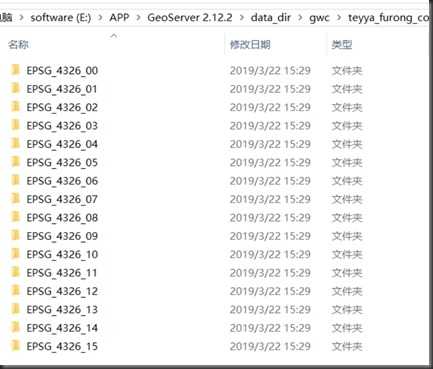Click folder icon of EPSG_4326_08
Viewport: 433px width, 369px height.
pyautogui.click(x=15, y=217)
